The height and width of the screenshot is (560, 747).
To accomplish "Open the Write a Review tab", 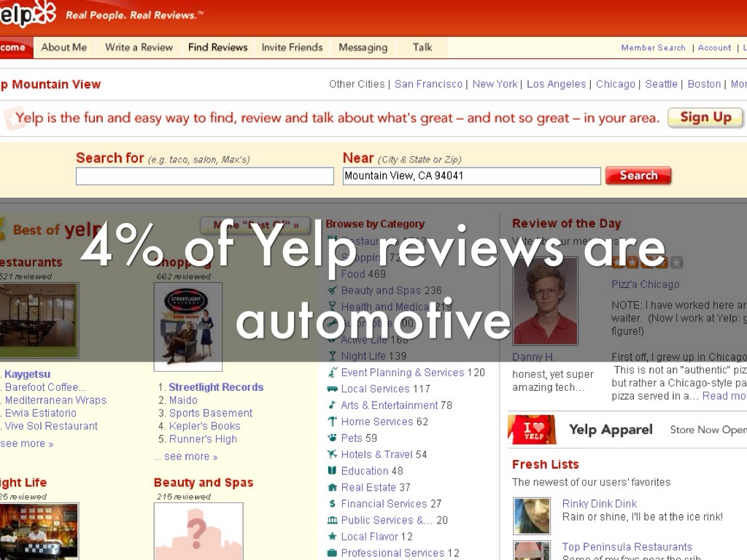I will click(x=139, y=47).
